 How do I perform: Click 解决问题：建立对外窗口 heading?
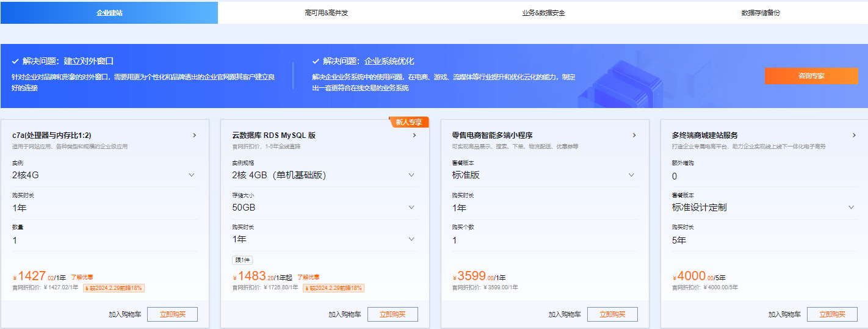(x=68, y=61)
